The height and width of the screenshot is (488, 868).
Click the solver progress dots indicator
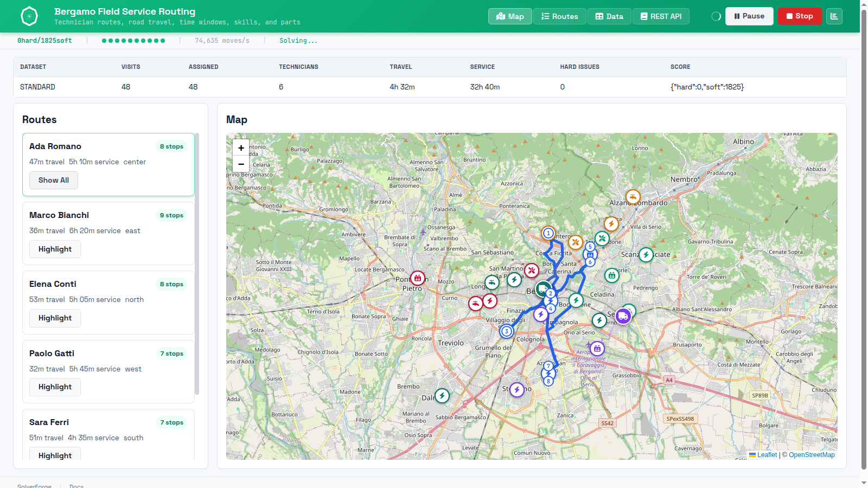(133, 41)
